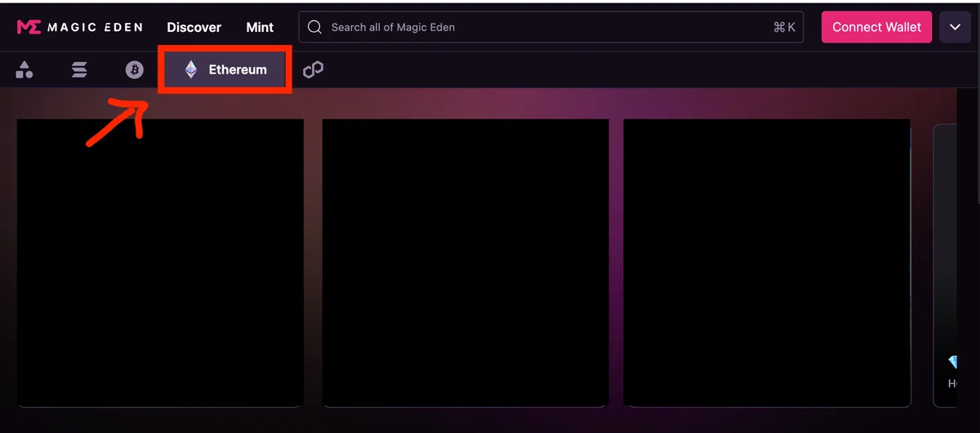Click the Connect Wallet button

[876, 27]
